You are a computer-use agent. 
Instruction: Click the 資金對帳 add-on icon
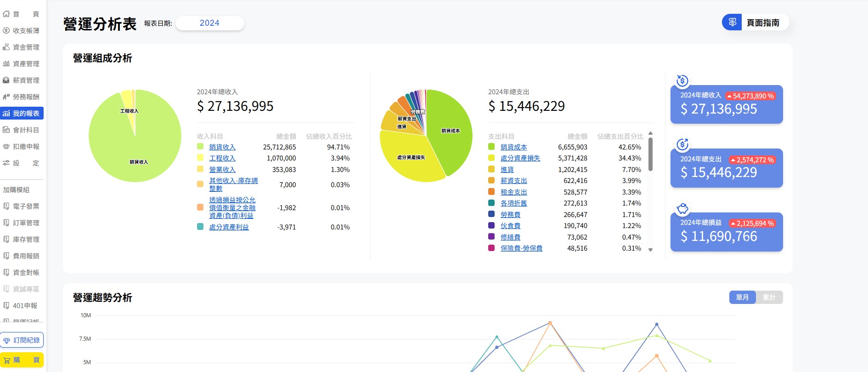point(6,273)
